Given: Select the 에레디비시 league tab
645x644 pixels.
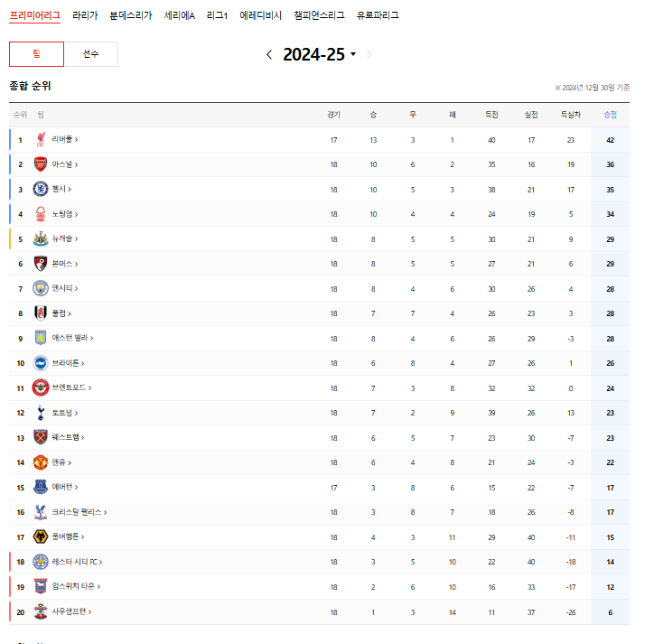Looking at the screenshot, I should (x=261, y=15).
